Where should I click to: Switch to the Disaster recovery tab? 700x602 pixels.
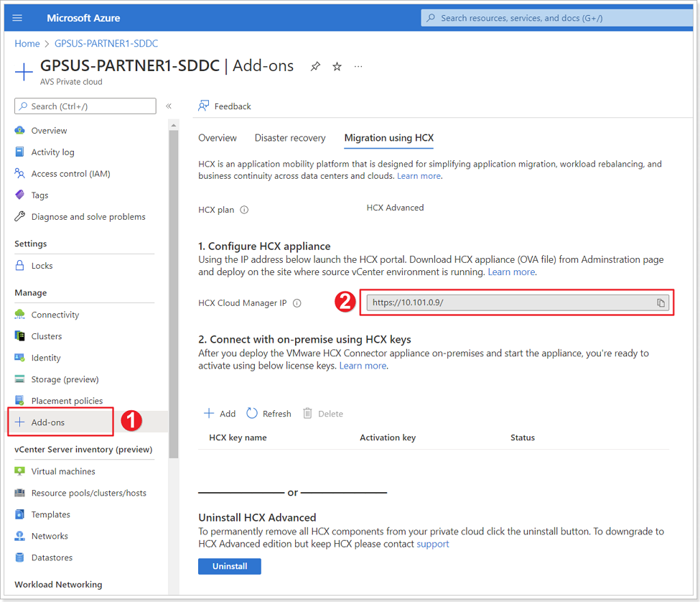[289, 137]
